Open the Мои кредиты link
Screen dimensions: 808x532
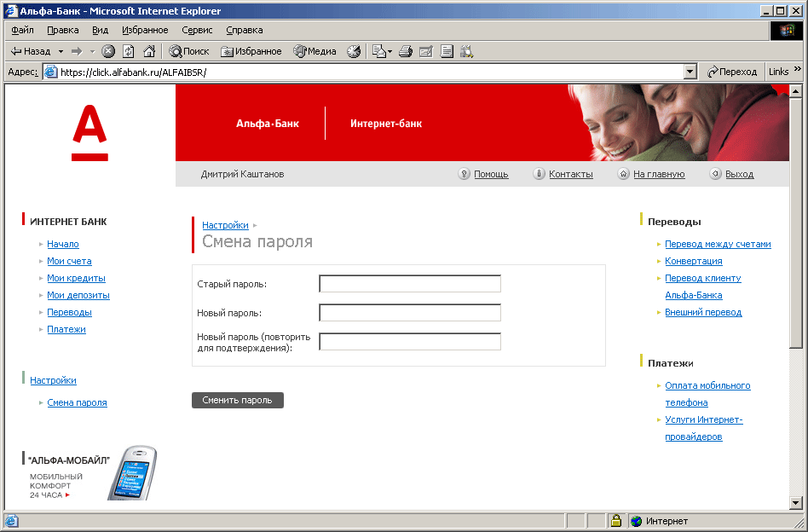click(76, 278)
